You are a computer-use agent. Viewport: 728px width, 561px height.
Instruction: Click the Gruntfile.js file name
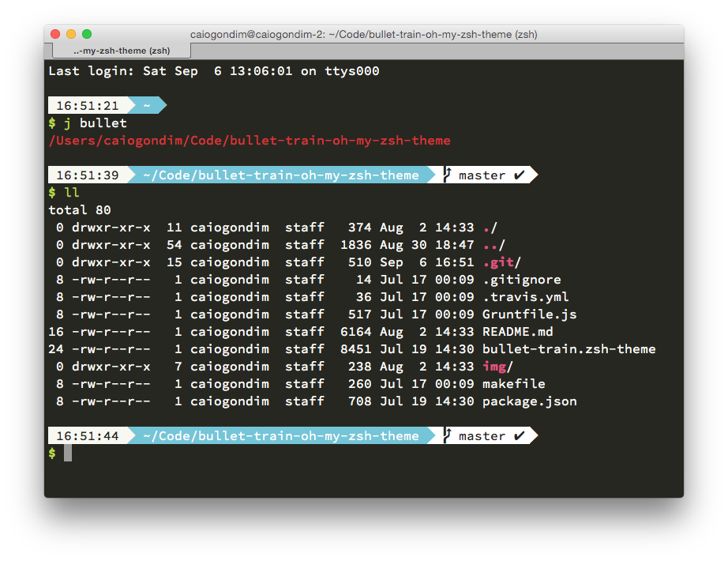tap(529, 314)
